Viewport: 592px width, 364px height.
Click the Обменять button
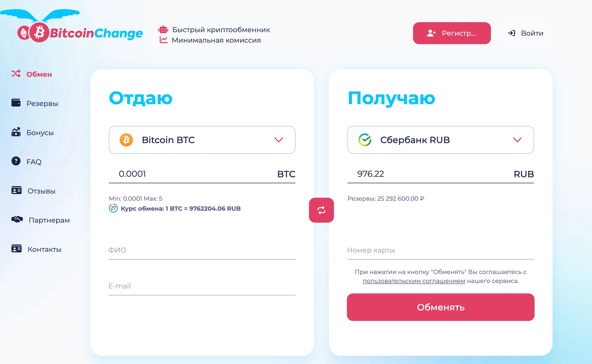tap(441, 307)
